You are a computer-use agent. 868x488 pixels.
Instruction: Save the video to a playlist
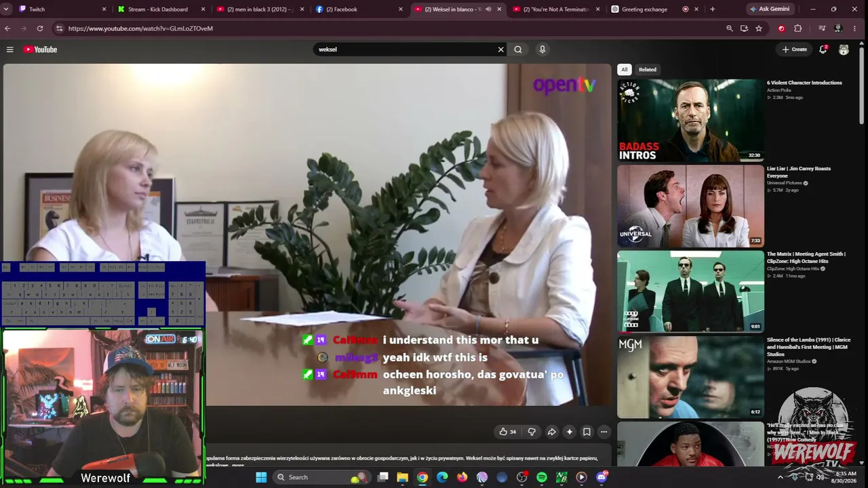pyautogui.click(x=587, y=432)
